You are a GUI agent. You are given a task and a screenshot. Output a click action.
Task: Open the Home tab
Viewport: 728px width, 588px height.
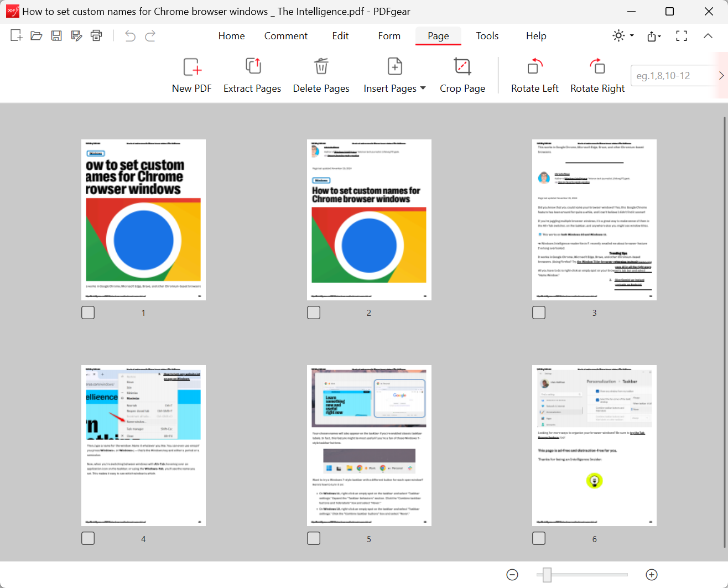pos(231,36)
